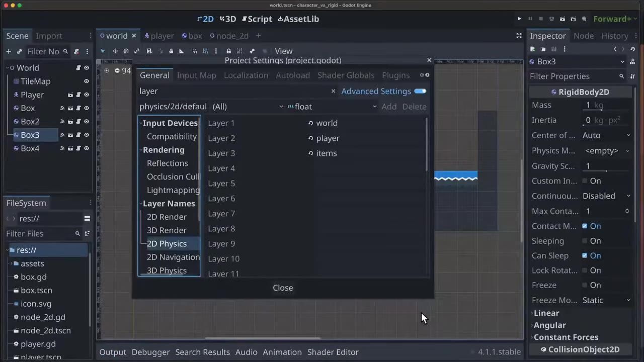
Task: Click signal connection icon on Box2 row
Action: point(62,122)
